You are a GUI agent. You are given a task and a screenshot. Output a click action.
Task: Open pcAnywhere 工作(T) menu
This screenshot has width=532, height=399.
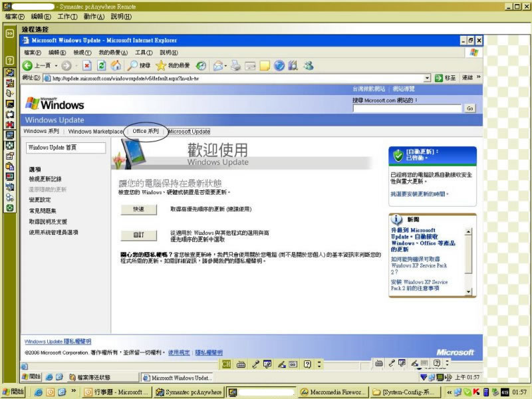coord(67,16)
